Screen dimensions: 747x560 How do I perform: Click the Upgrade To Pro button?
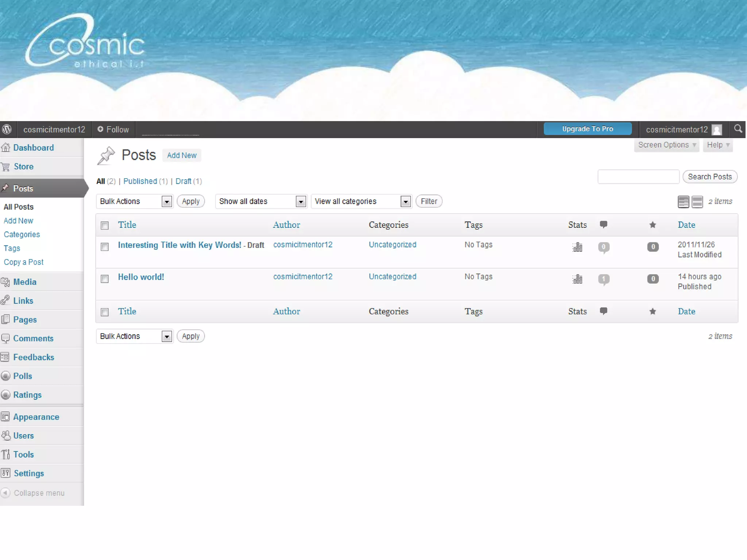click(x=587, y=129)
